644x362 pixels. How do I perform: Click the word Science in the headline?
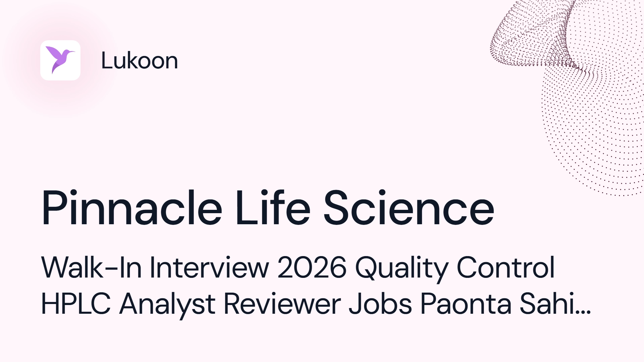click(409, 208)
